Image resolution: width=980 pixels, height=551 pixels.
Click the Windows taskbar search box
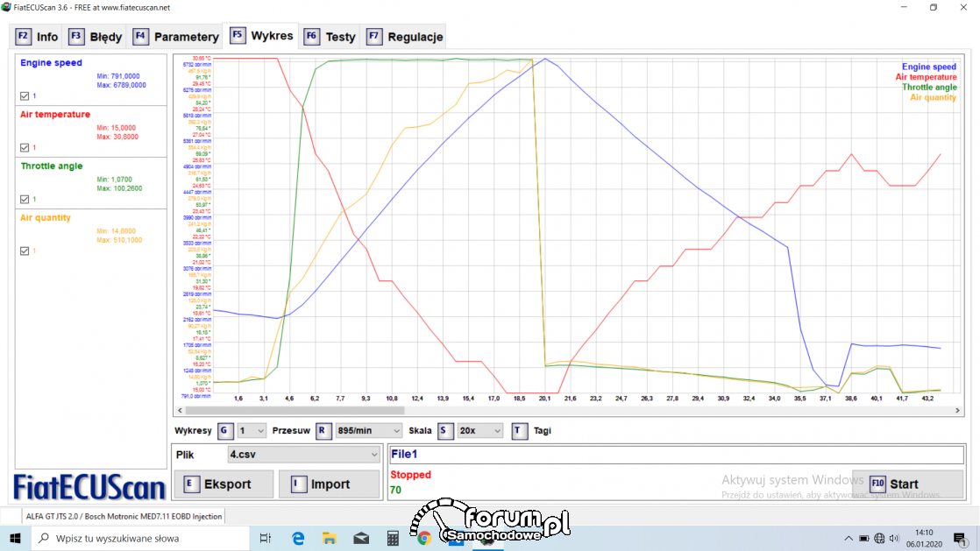[139, 538]
